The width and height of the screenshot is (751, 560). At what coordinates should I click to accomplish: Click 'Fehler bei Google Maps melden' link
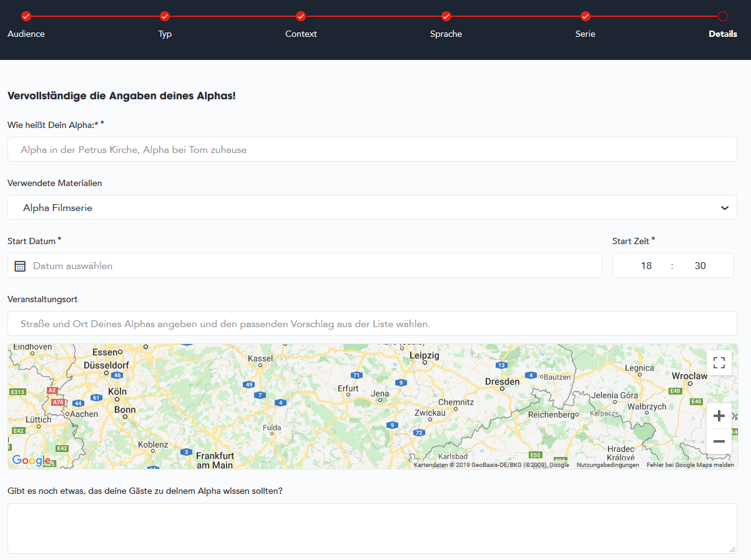(690, 465)
